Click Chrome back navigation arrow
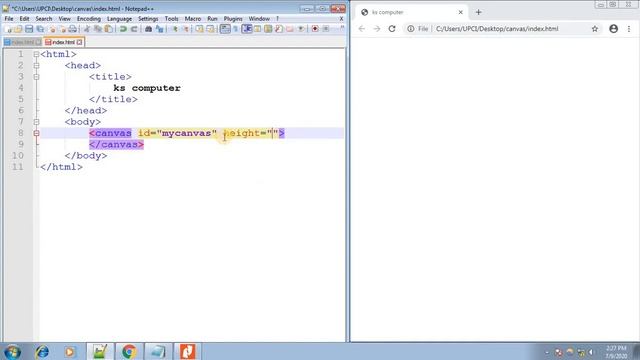The height and width of the screenshot is (360, 640). [362, 29]
